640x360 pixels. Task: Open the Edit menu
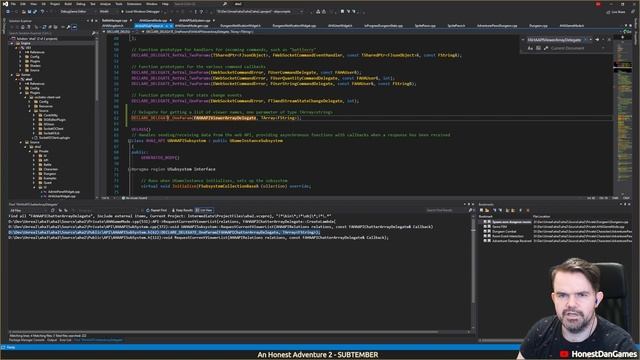pos(23,4)
